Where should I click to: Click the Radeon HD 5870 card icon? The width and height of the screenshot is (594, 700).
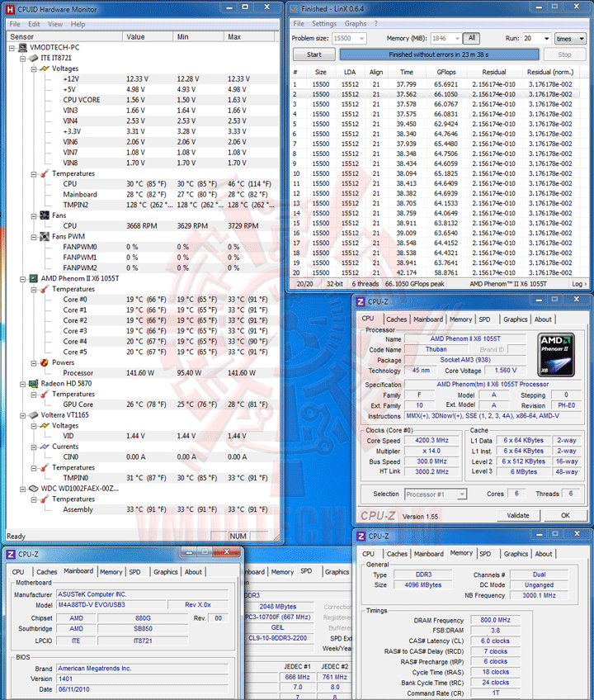(34, 384)
